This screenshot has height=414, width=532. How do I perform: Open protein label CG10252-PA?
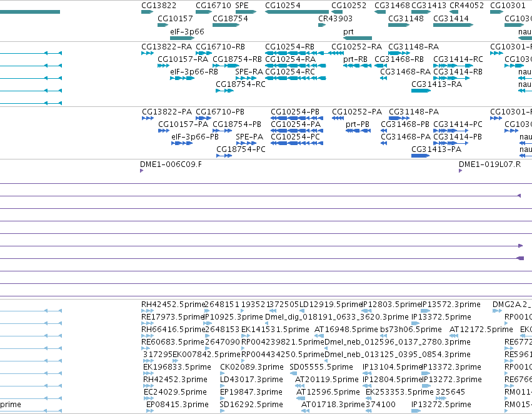pyautogui.click(x=357, y=112)
